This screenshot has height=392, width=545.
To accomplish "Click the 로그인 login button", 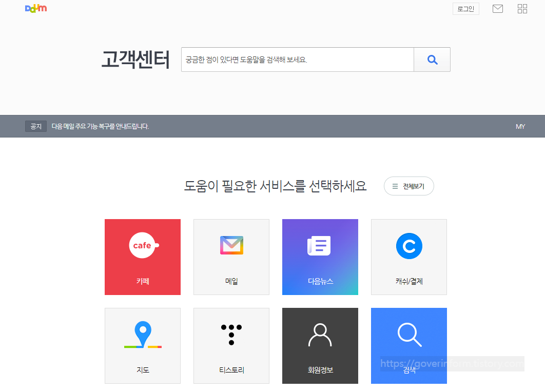I will [x=466, y=9].
